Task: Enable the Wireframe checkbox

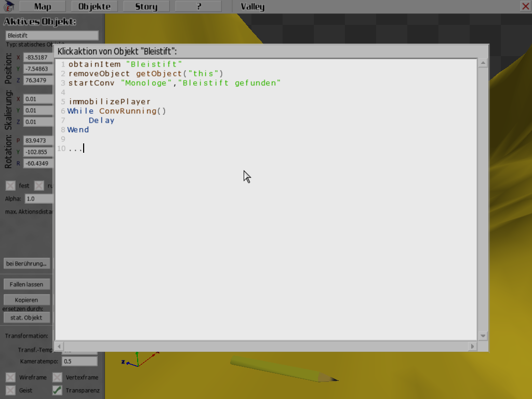Action: point(10,377)
